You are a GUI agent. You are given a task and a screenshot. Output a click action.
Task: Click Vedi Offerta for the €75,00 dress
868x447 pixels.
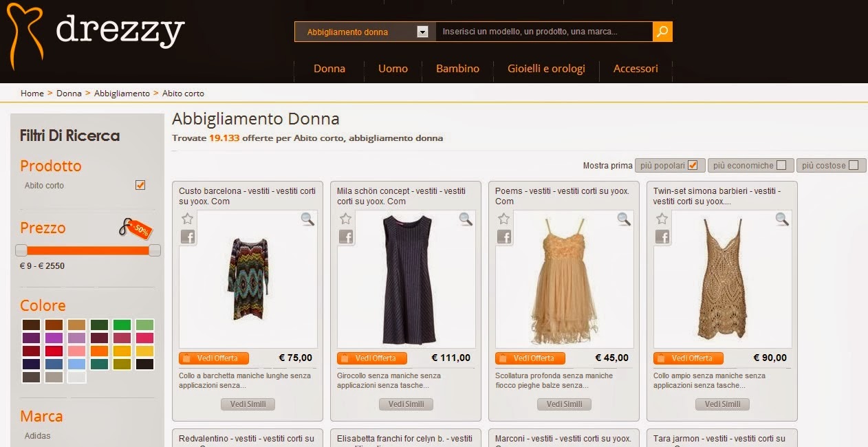tap(214, 358)
